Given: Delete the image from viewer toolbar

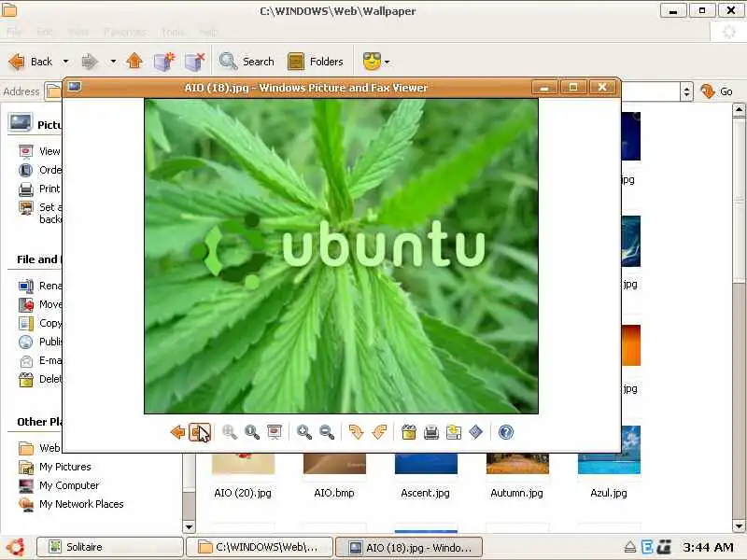Looking at the screenshot, I should [x=408, y=432].
